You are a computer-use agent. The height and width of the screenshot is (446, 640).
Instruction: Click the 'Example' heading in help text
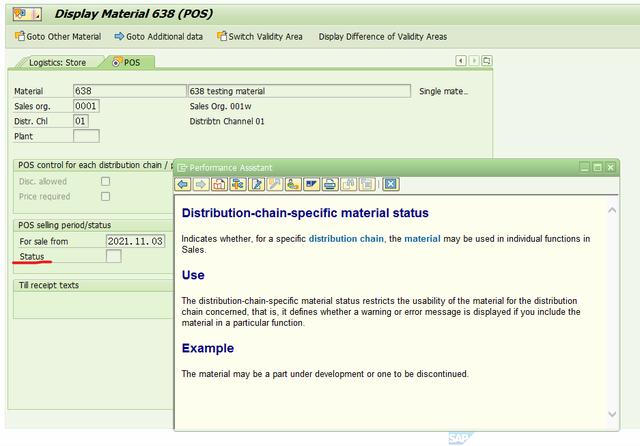coord(208,348)
